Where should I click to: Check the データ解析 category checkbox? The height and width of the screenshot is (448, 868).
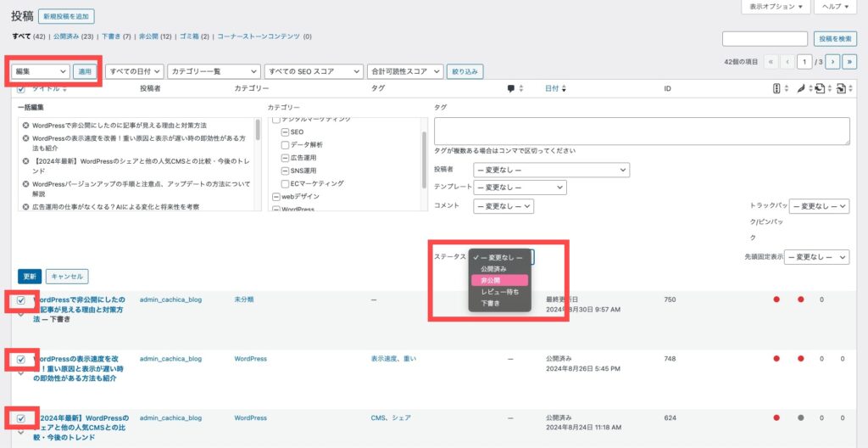point(285,145)
